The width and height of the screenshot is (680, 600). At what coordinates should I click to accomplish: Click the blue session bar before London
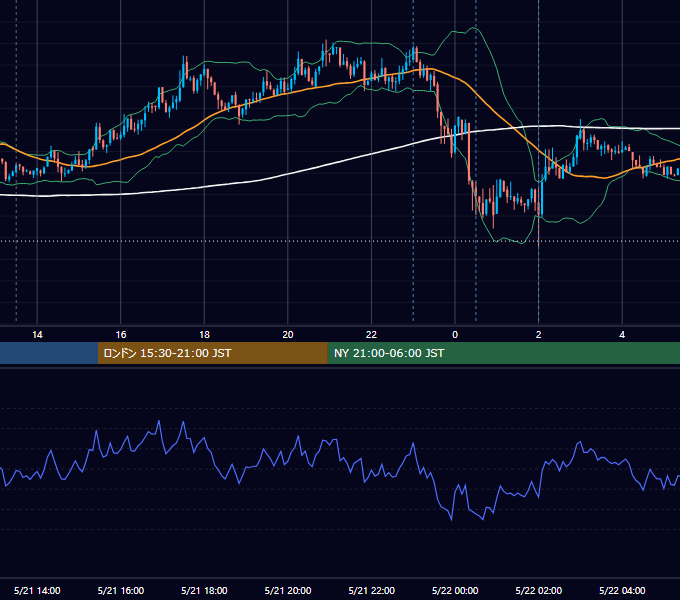pos(49,353)
